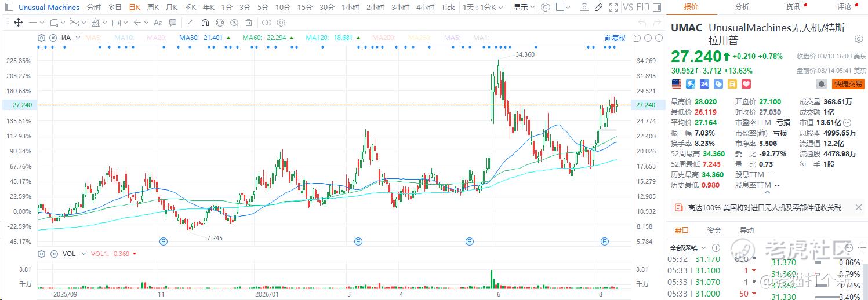Select the measure ruler tool
The height and width of the screenshot is (300, 868).
[x=116, y=23]
